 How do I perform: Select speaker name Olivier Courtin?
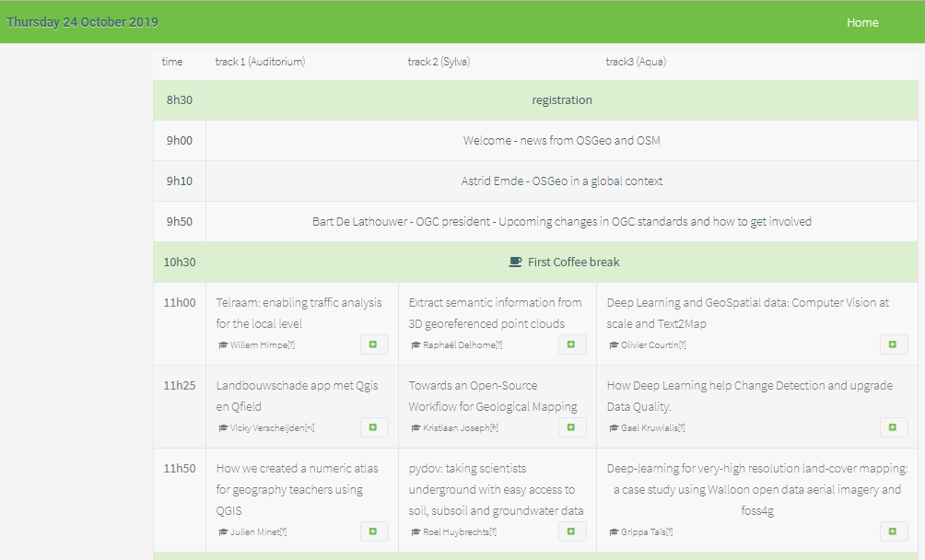(650, 344)
